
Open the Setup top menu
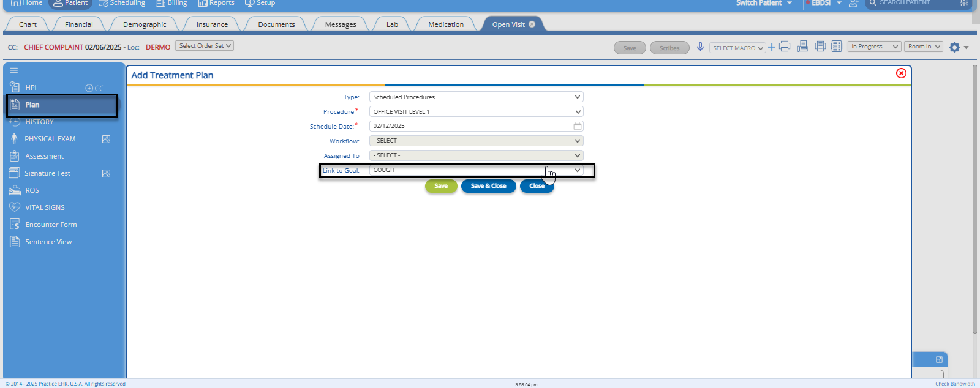[260, 3]
